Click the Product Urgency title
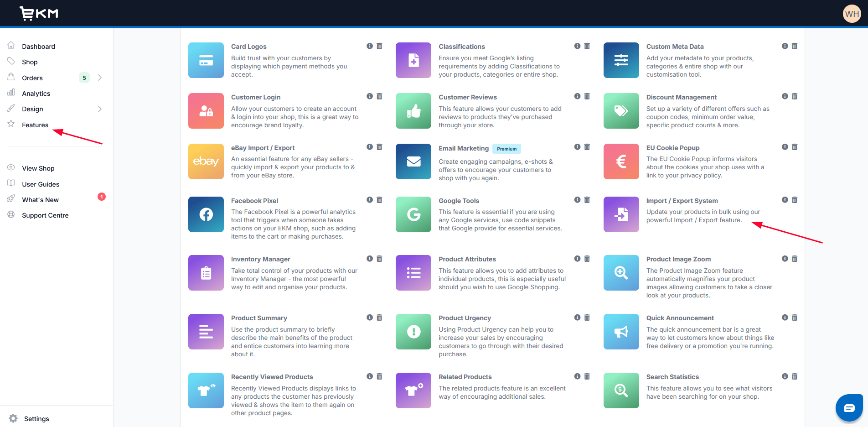Viewport: 868px width, 427px height. tap(465, 318)
